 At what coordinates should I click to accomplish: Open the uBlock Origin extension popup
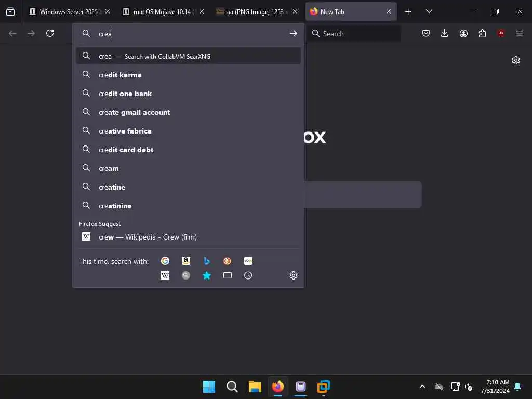point(501,33)
